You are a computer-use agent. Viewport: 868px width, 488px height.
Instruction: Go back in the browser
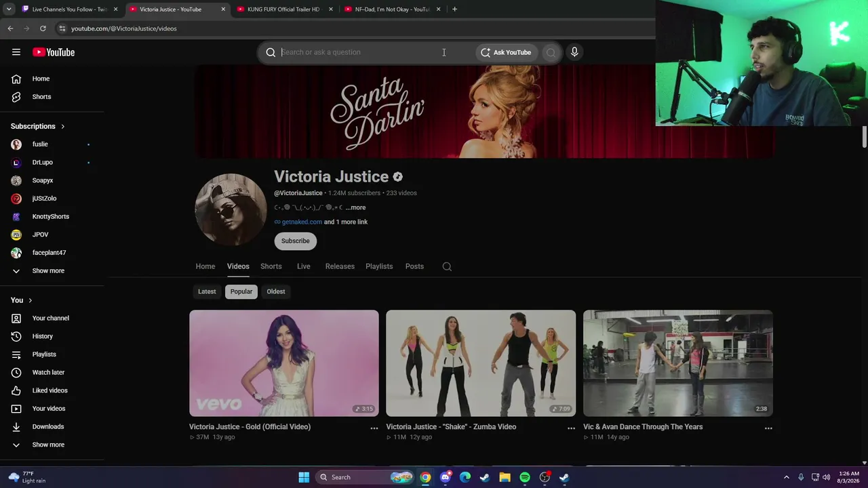(10, 28)
